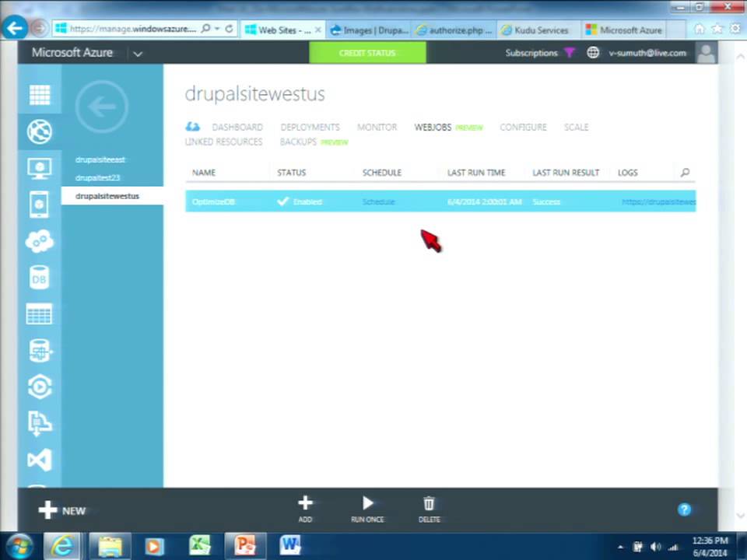Viewport: 747px width, 560px height.
Task: Click the DELETE trash icon in command bar
Action: pyautogui.click(x=429, y=509)
